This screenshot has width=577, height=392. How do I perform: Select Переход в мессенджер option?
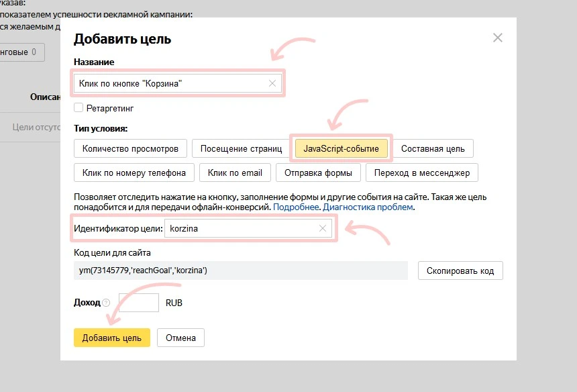point(421,173)
